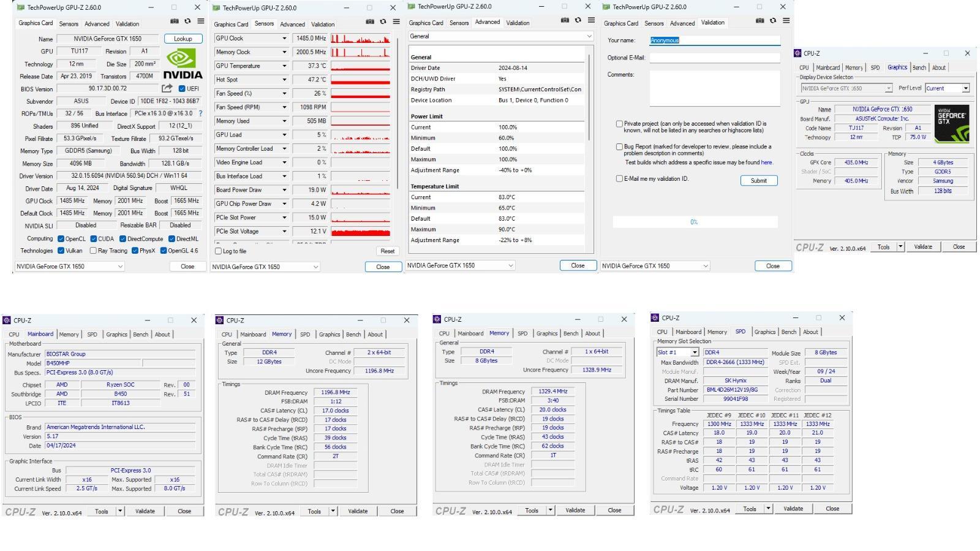Open the Fan Speed (RPM) sensor dropdown arrow
980x551 pixels.
coord(284,107)
